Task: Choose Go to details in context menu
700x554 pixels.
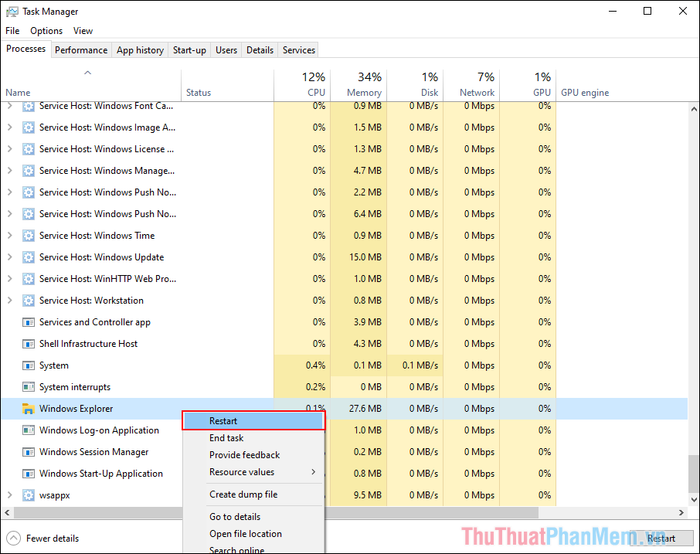Action: (253, 517)
